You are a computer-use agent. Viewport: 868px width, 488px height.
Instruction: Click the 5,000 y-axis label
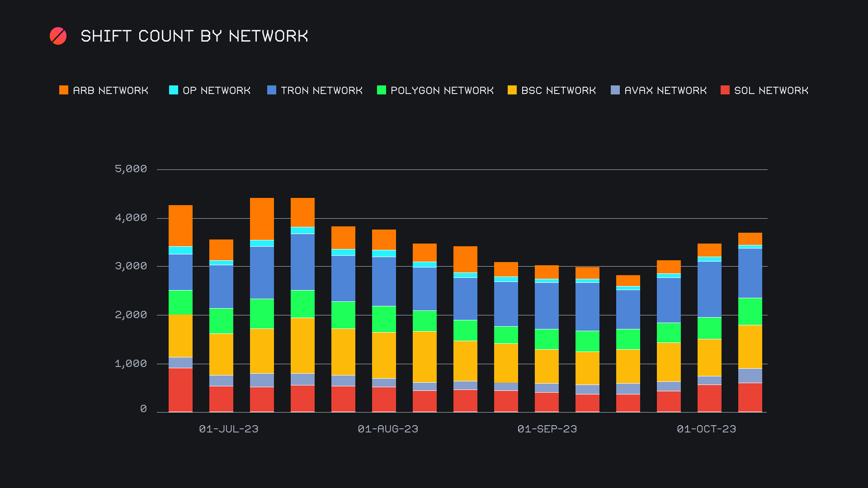pos(131,169)
